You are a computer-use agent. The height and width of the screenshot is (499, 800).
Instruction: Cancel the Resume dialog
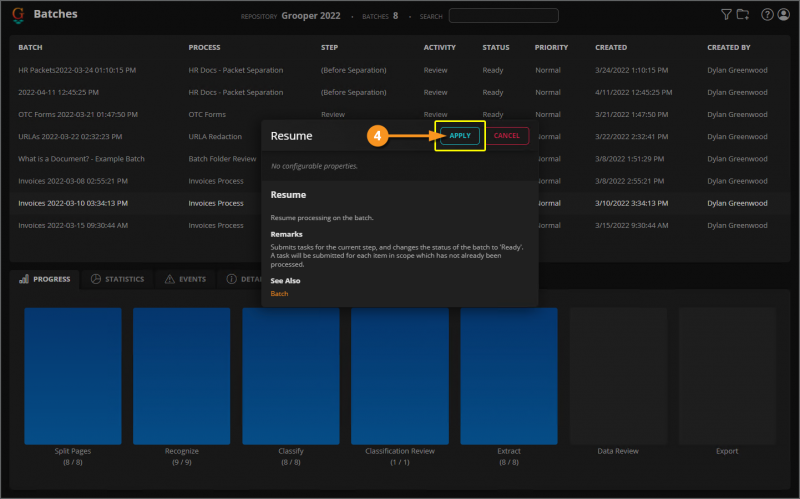507,135
